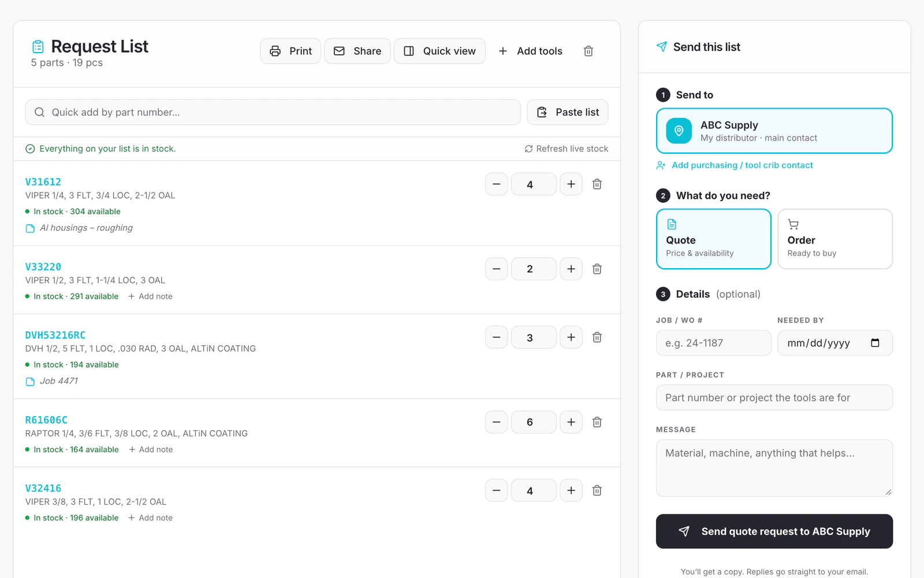Click the Part / Project field

point(774,398)
